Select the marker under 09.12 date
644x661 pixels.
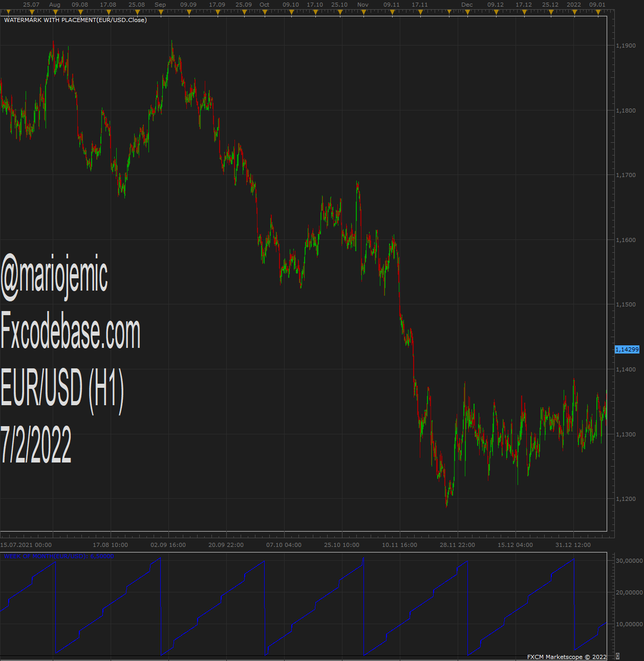[x=496, y=12]
